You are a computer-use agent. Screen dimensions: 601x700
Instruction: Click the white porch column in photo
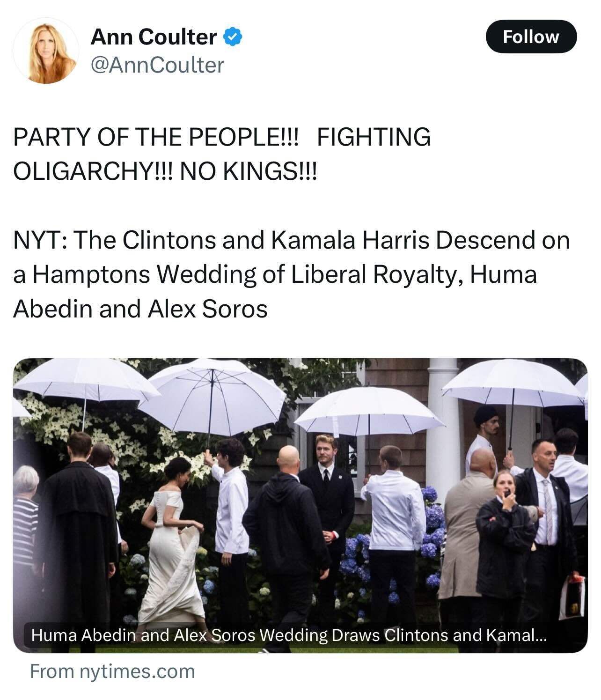click(x=442, y=421)
